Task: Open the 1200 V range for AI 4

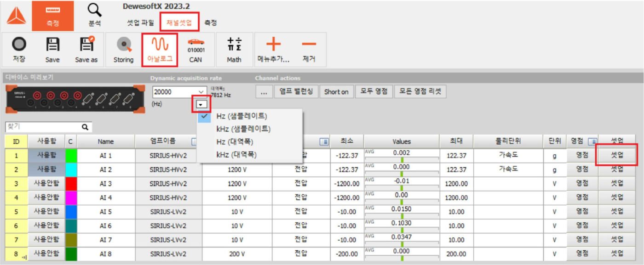Action: (x=237, y=197)
